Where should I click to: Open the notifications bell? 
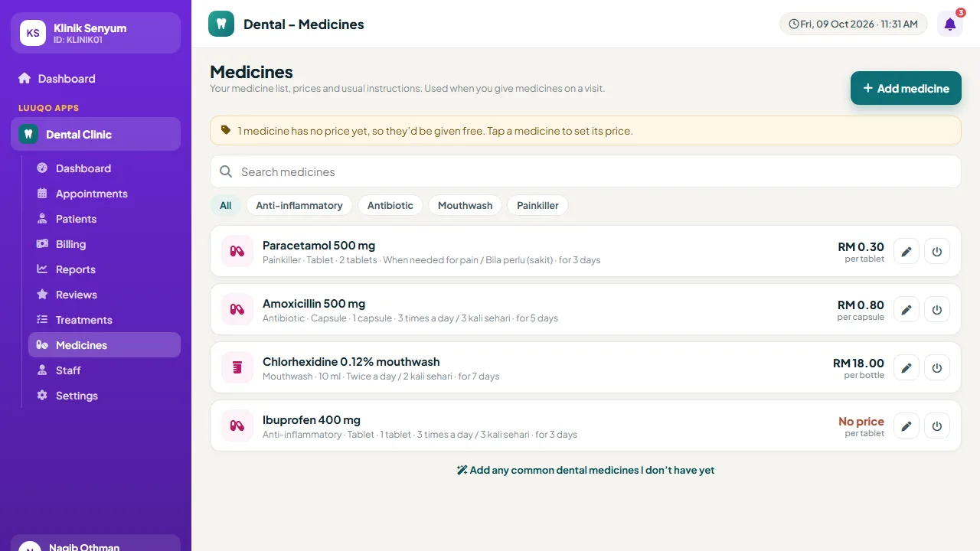point(949,24)
